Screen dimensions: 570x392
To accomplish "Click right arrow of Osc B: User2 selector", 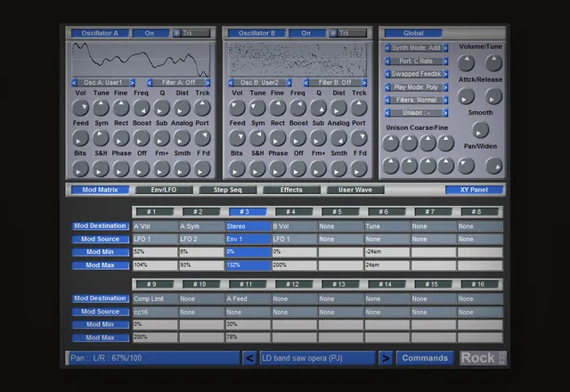I will (289, 83).
